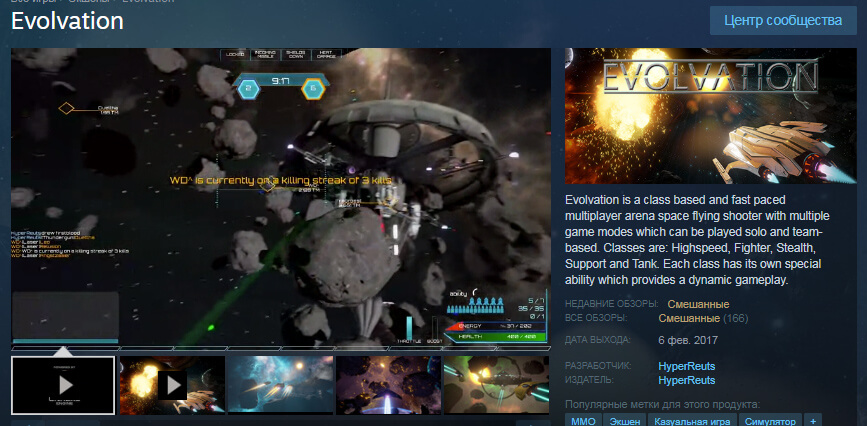Image resolution: width=867 pixels, height=426 pixels.
Task: Click the Evolvation header capsule image
Action: (x=711, y=116)
